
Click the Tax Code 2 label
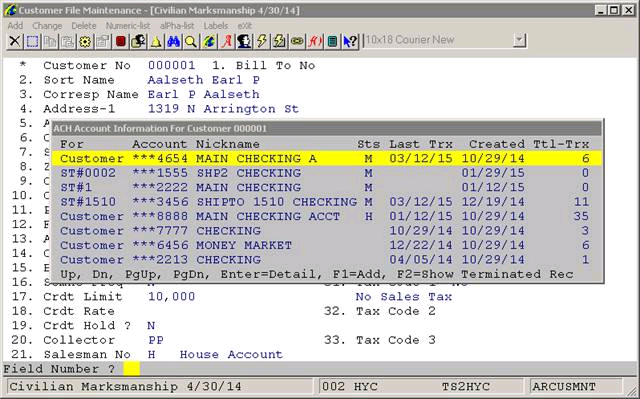tap(396, 311)
